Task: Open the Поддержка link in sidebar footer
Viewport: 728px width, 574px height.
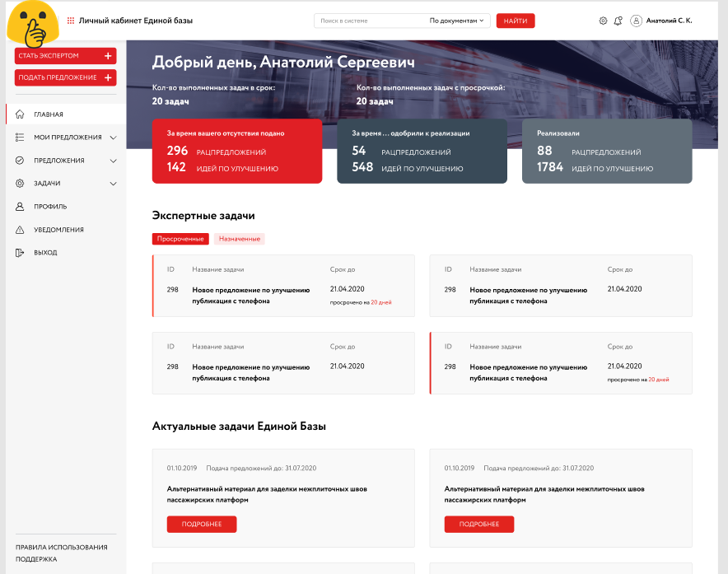Action: (36, 559)
